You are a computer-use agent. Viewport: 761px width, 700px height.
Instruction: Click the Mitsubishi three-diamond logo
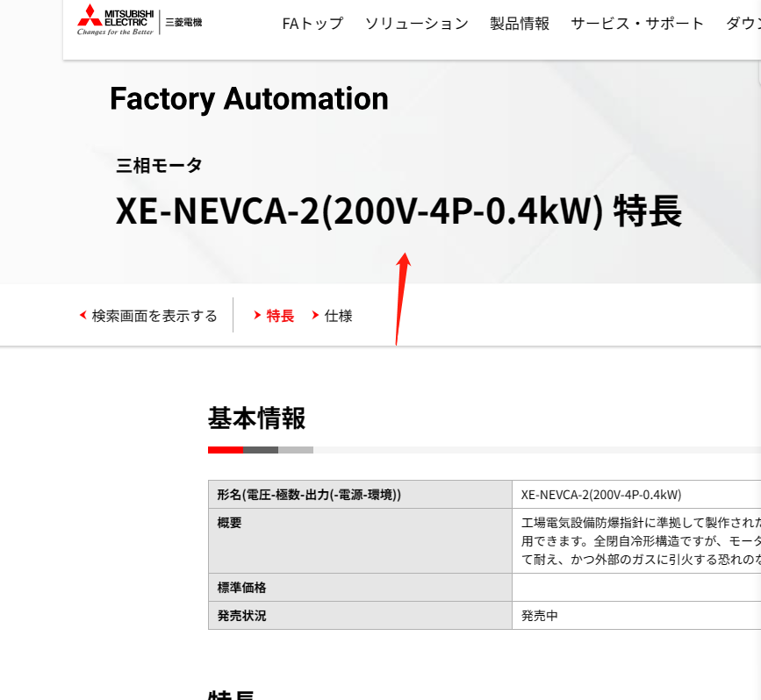point(89,17)
